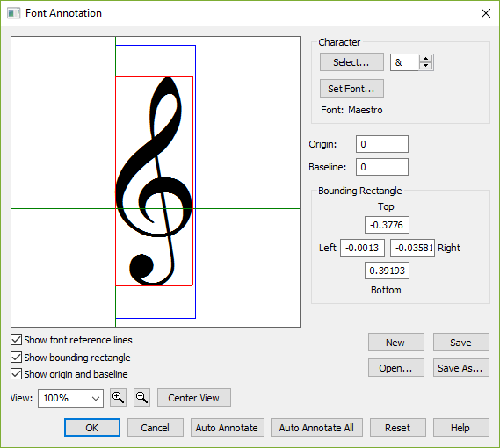Open the Set Font... dialog

[x=351, y=89]
